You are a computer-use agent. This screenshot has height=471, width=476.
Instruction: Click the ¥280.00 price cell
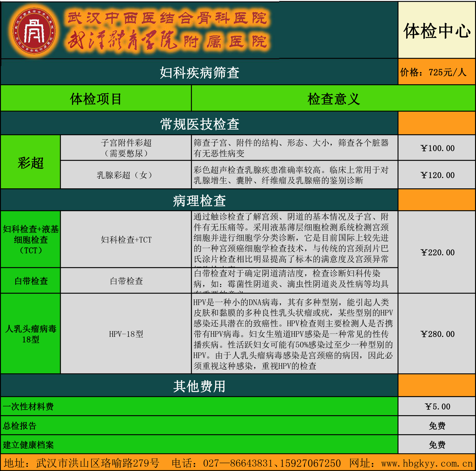(x=437, y=334)
